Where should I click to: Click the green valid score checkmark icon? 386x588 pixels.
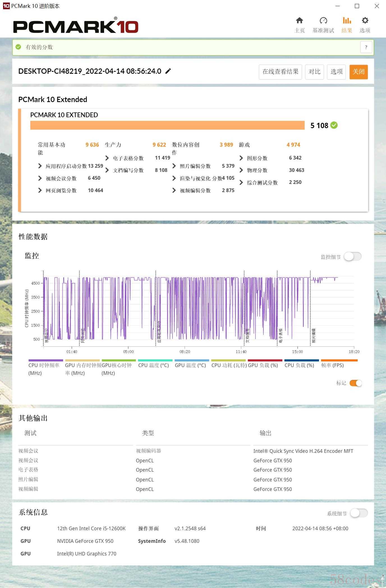coord(19,47)
